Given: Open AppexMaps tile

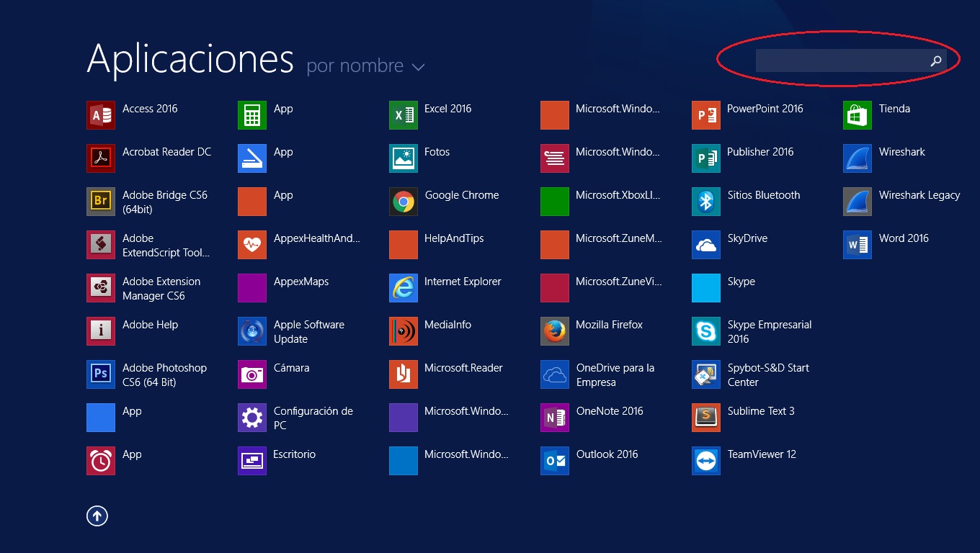Looking at the screenshot, I should [252, 288].
